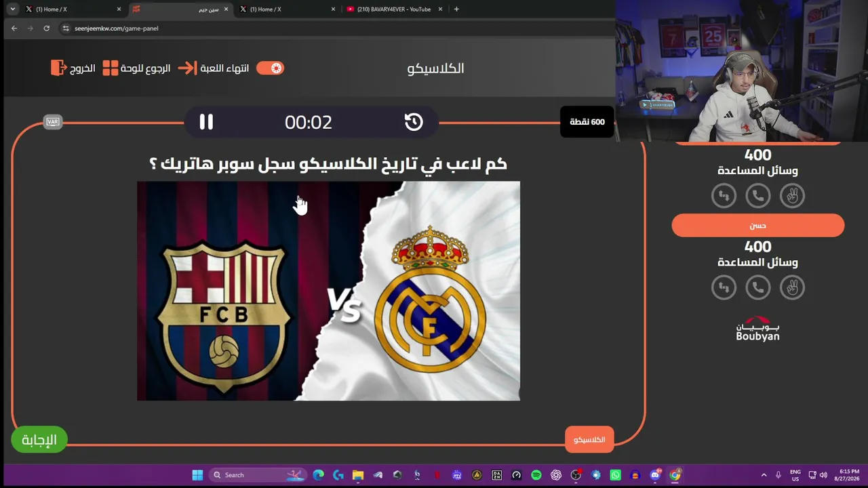Go back to the previous page
The image size is (868, 488).
(14, 28)
